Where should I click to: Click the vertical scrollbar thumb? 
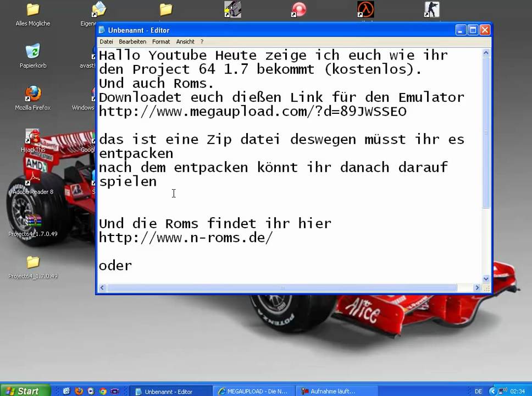486,133
